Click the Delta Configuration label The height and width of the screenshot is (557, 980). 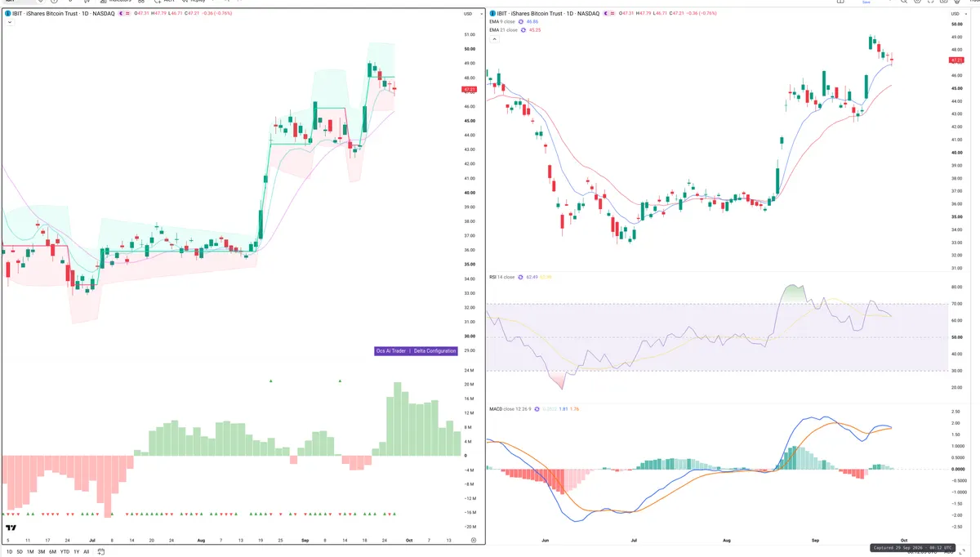tap(434, 350)
